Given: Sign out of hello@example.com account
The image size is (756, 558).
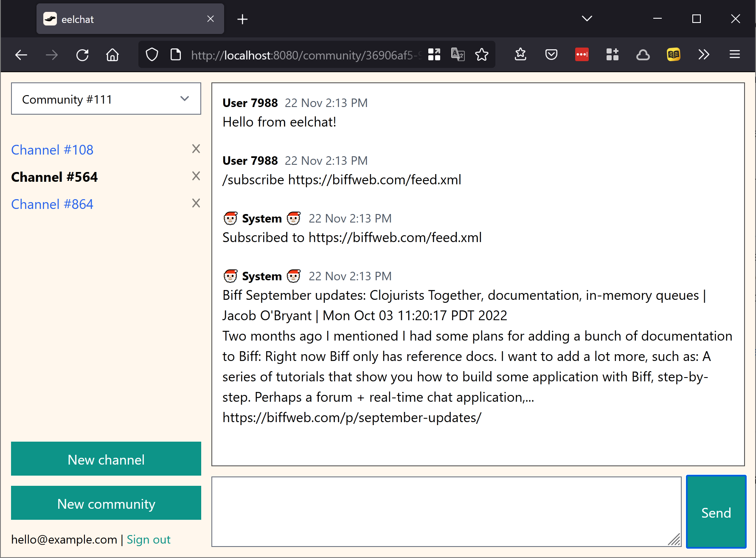Looking at the screenshot, I should point(149,540).
